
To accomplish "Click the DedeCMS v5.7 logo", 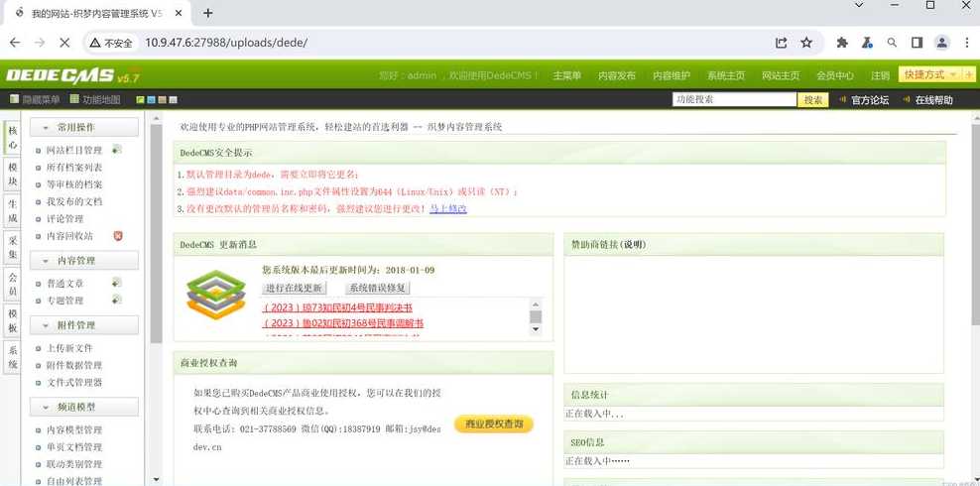I will click(72, 75).
